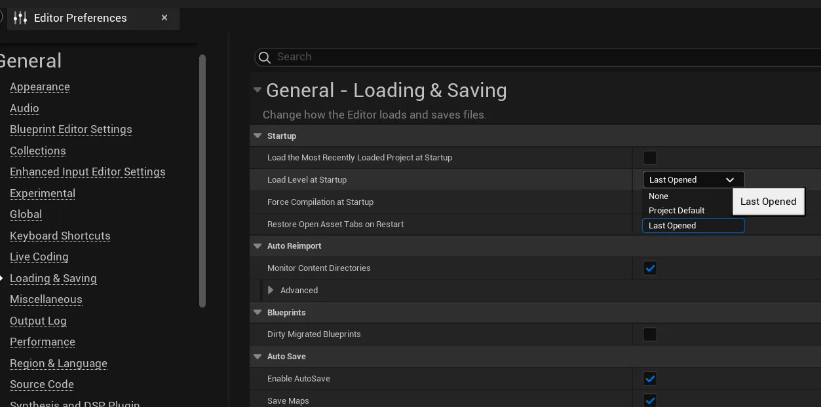Go to Source Code settings
The height and width of the screenshot is (407, 821).
41,384
